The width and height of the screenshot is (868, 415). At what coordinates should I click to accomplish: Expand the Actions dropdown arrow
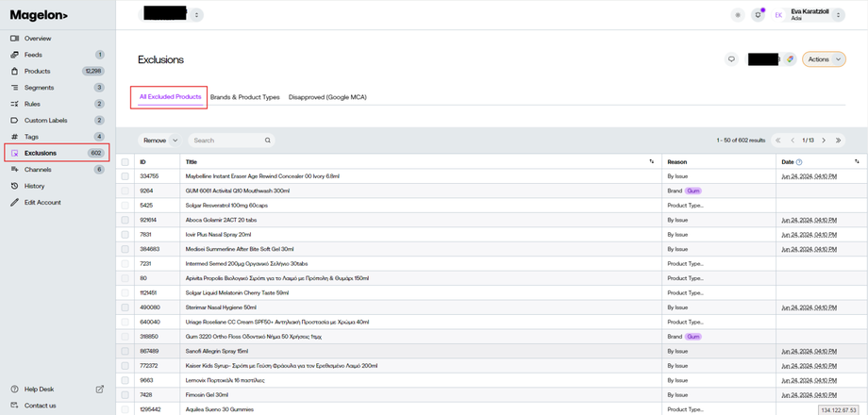pyautogui.click(x=838, y=59)
